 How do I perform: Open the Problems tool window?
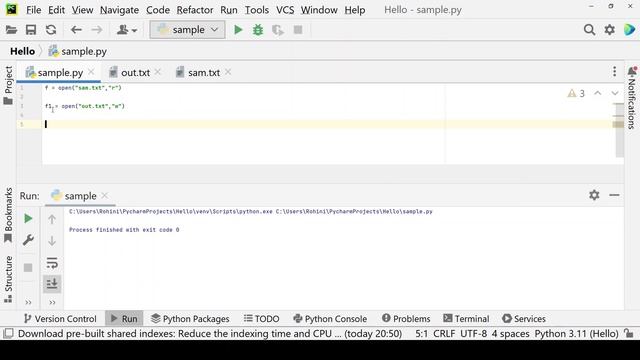[406, 319]
